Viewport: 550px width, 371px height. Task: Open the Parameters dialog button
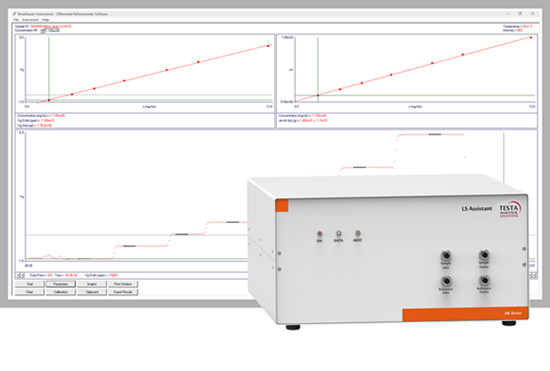point(60,284)
